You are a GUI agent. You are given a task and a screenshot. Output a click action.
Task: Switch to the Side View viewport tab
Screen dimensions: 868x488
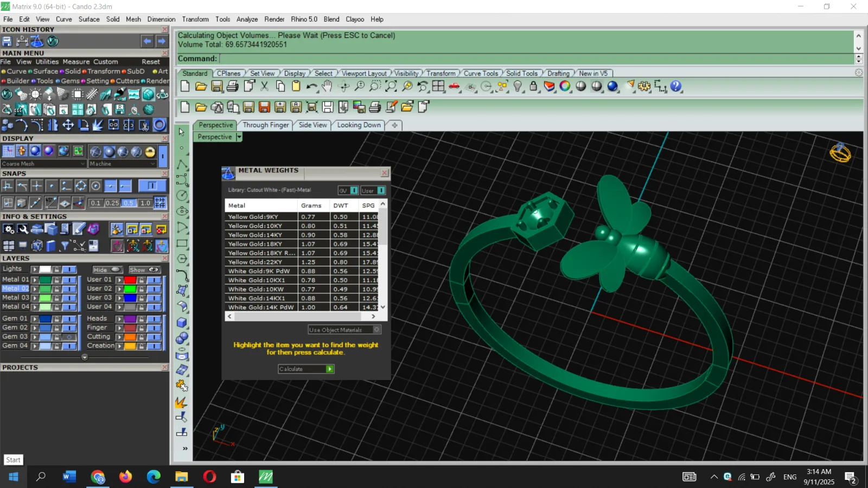point(312,125)
